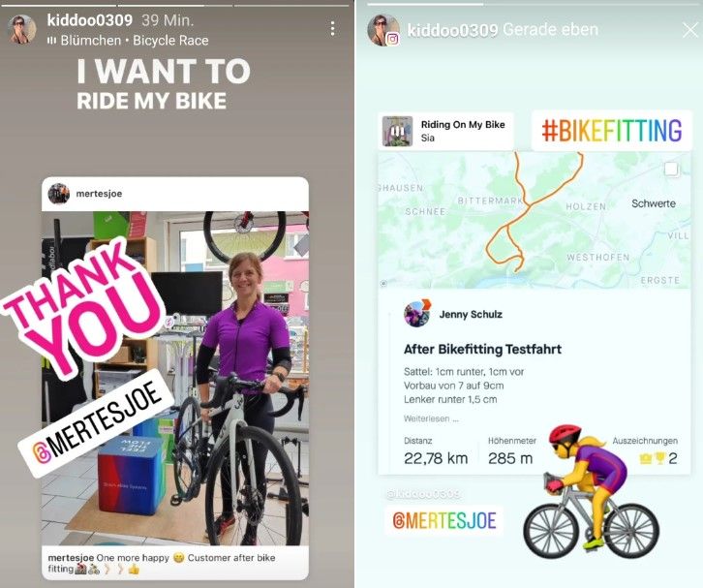The height and width of the screenshot is (588, 703).
Task: Open Jenny Schulz profile picture
Action: click(417, 314)
